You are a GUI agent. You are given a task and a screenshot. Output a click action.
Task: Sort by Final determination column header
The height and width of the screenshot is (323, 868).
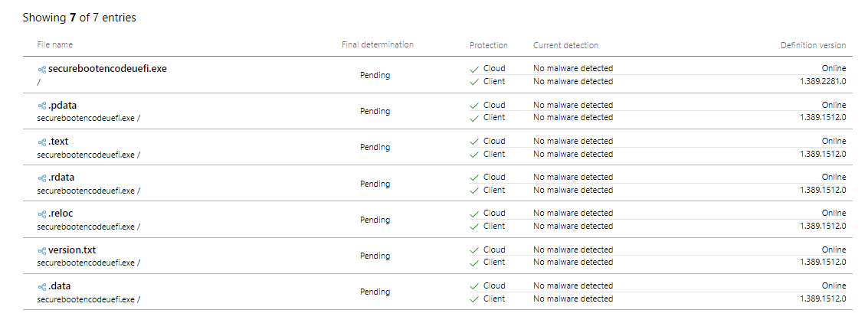click(x=378, y=44)
